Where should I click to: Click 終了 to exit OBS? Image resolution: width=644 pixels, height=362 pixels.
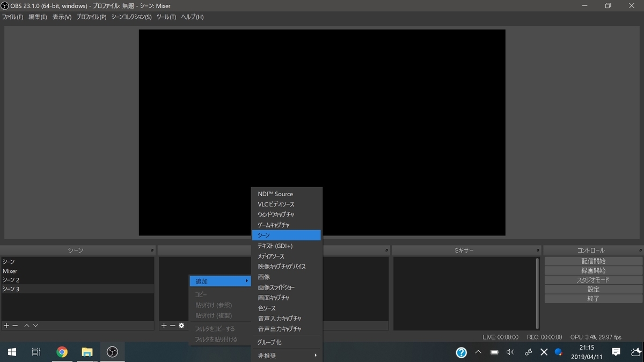click(593, 299)
